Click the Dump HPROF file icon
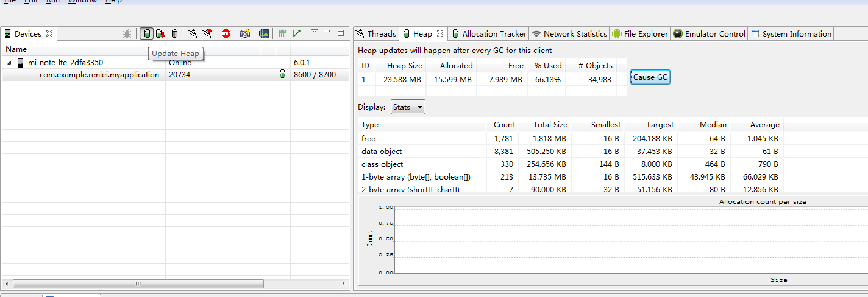The image size is (868, 297). [x=160, y=33]
